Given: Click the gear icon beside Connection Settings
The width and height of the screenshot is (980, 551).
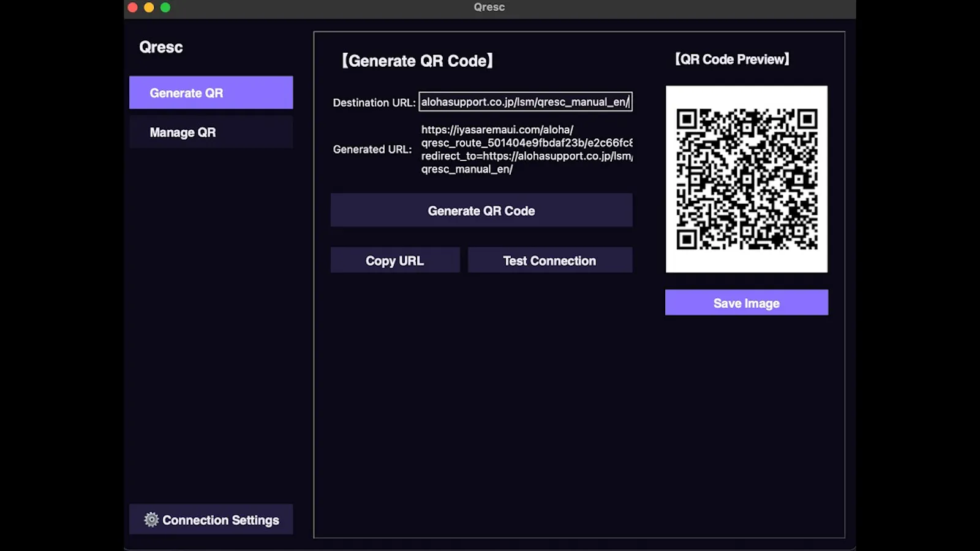Looking at the screenshot, I should click(x=151, y=520).
